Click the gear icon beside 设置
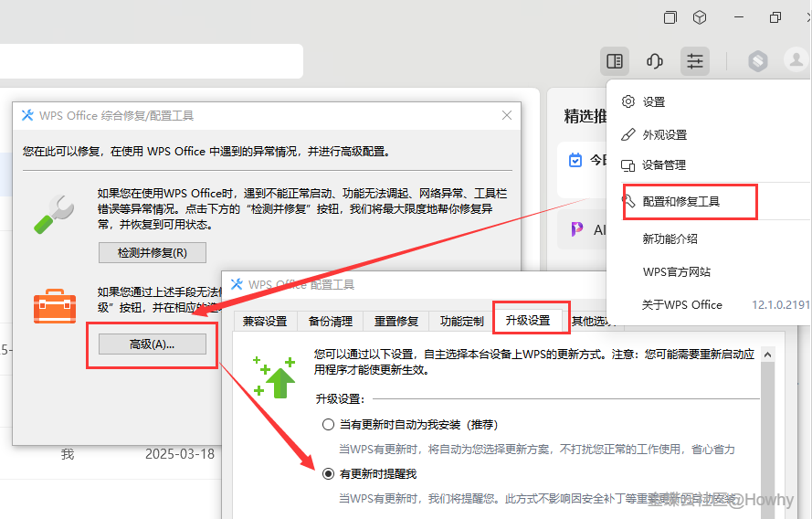This screenshot has height=519, width=812. point(628,101)
